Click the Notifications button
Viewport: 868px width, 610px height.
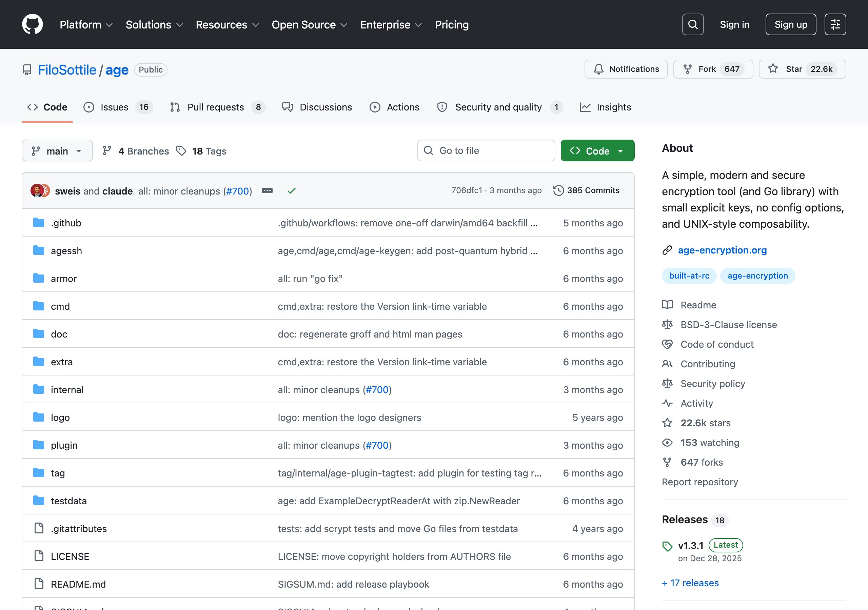pyautogui.click(x=626, y=69)
